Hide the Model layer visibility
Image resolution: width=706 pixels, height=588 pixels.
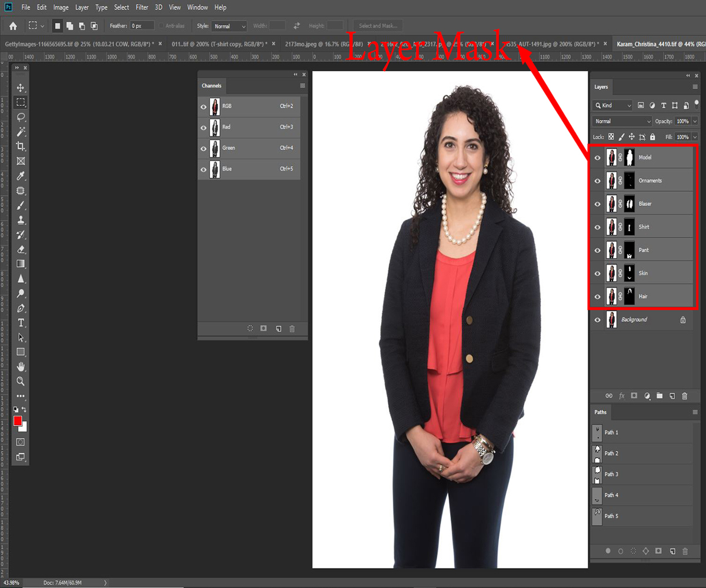click(x=598, y=158)
